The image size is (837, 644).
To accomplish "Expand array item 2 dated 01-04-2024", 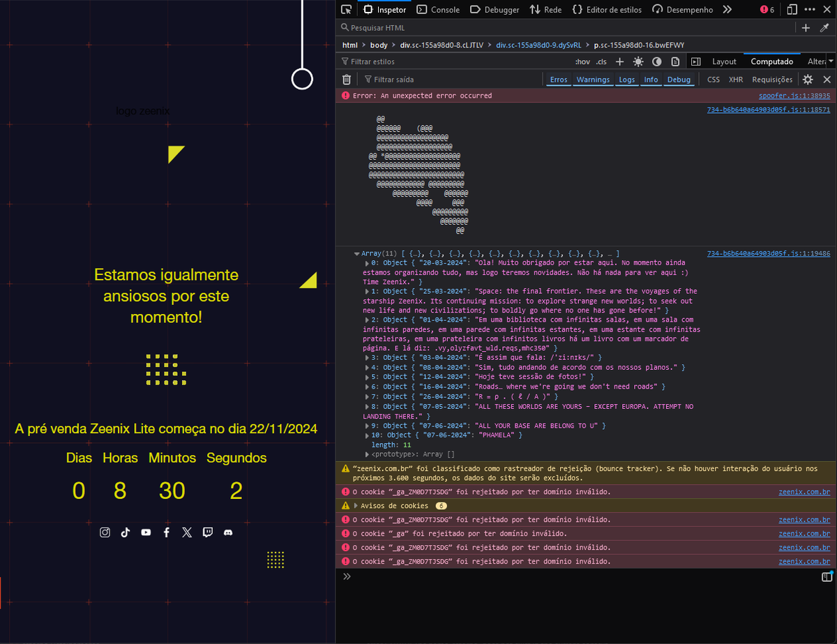I will [x=368, y=320].
